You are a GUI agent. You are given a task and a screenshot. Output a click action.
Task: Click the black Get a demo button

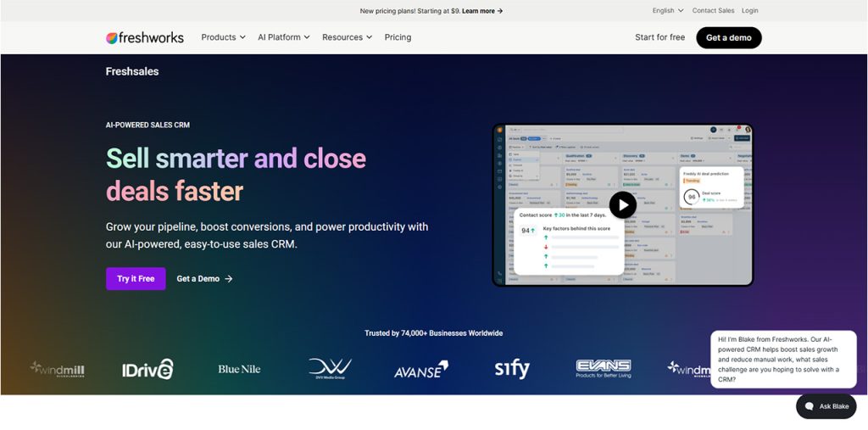tap(728, 37)
